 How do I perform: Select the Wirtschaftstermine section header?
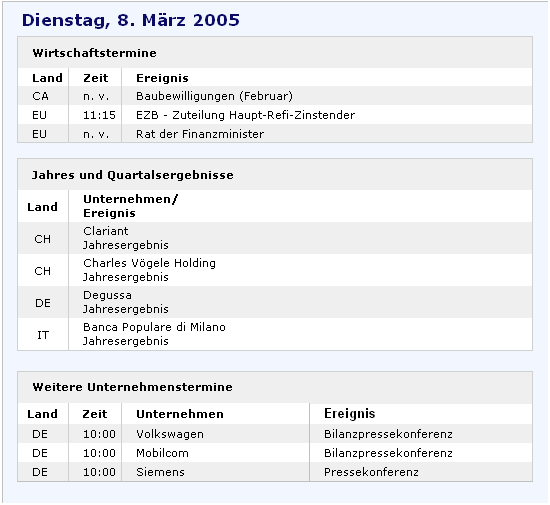tap(94, 53)
